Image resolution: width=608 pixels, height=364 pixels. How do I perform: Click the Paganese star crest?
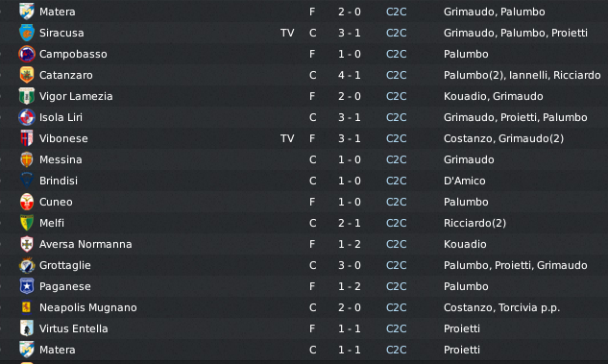point(27,286)
